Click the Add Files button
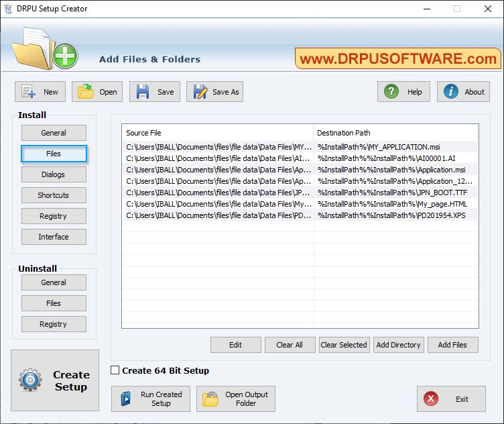 pyautogui.click(x=453, y=345)
